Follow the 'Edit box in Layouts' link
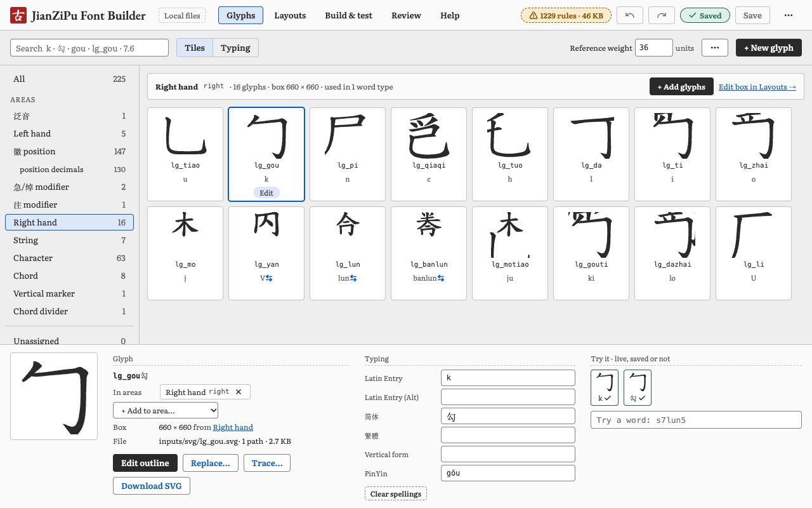Image resolution: width=812 pixels, height=508 pixels. [x=757, y=87]
